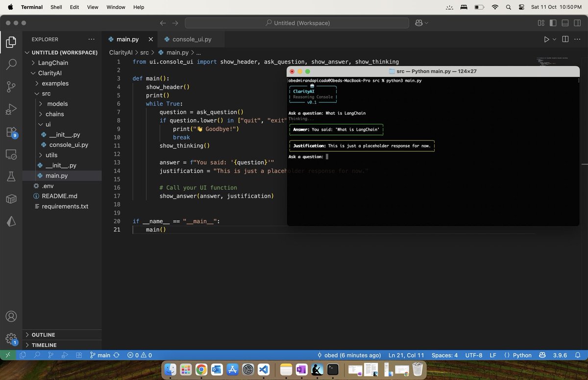Open the Run file dropdown arrow
Viewport: 588px width, 380px height.
pos(554,39)
